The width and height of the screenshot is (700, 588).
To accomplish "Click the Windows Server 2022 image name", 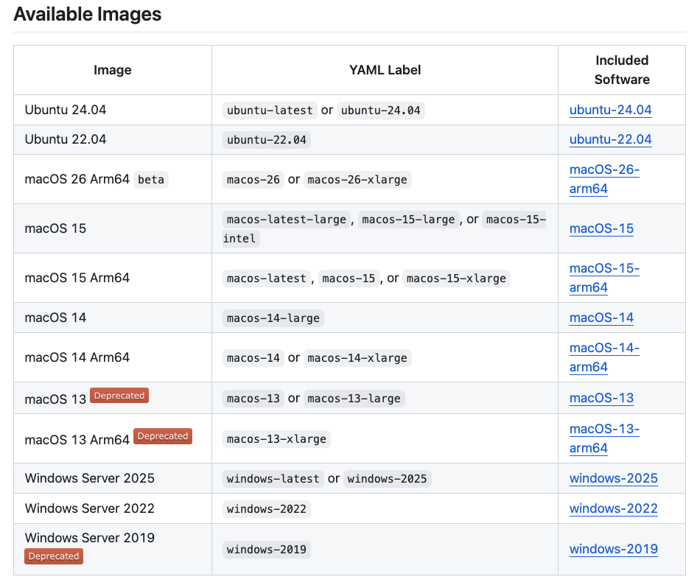I will pyautogui.click(x=90, y=508).
